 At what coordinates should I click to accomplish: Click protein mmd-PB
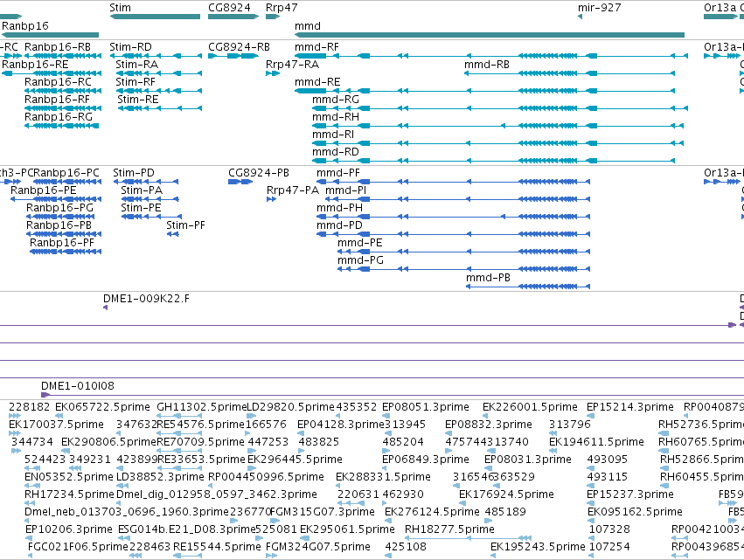click(x=528, y=287)
